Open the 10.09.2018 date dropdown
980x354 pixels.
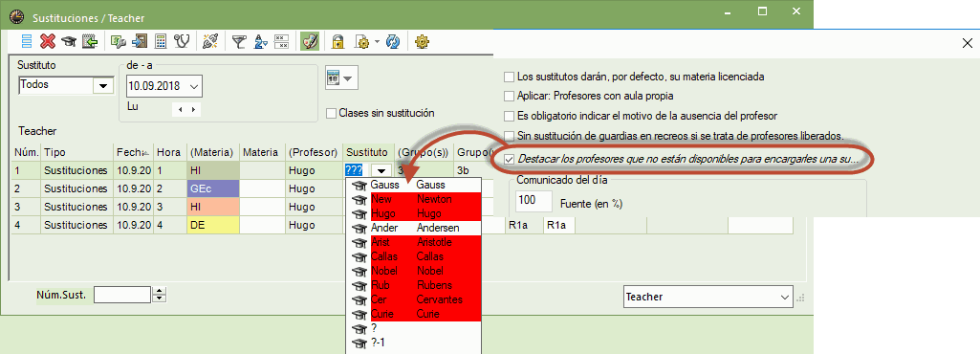[194, 86]
